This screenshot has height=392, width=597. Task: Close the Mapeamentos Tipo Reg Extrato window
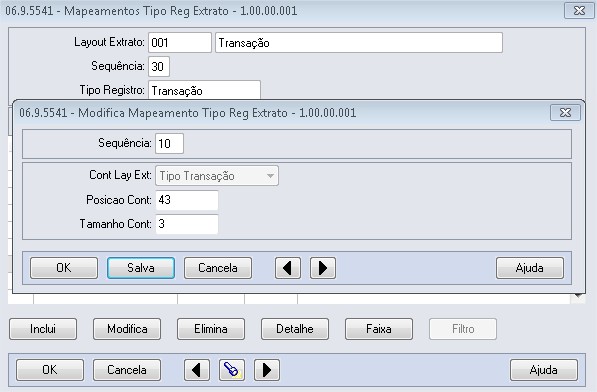tap(579, 11)
